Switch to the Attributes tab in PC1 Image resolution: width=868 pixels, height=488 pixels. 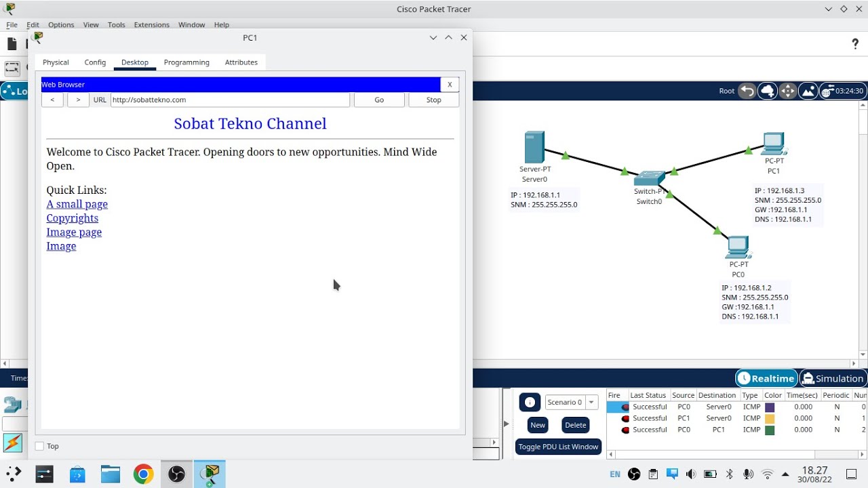[241, 62]
